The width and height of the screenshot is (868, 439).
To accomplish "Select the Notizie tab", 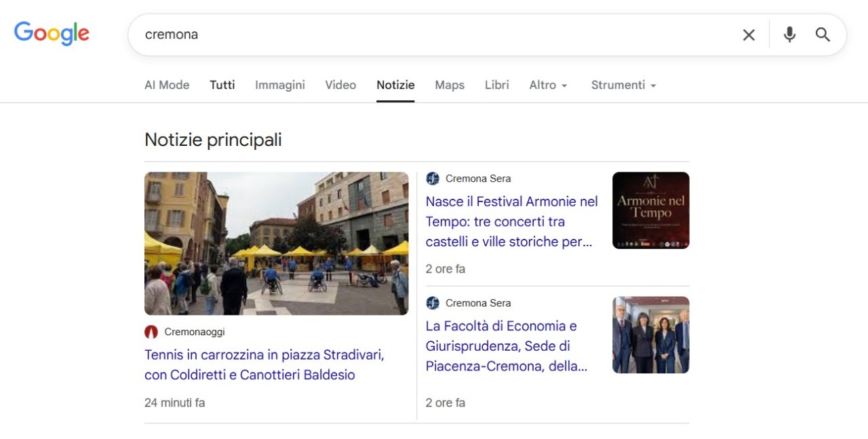I will [395, 85].
